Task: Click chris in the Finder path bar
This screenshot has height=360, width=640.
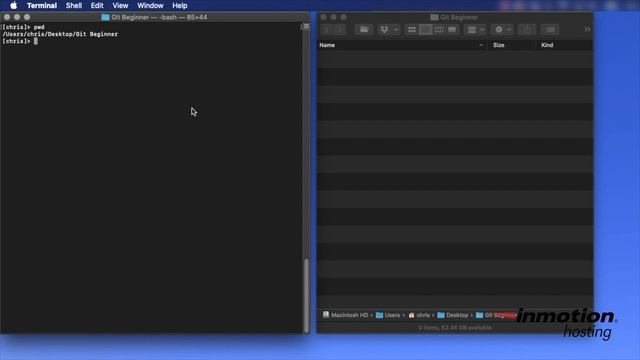Action: pyautogui.click(x=419, y=315)
